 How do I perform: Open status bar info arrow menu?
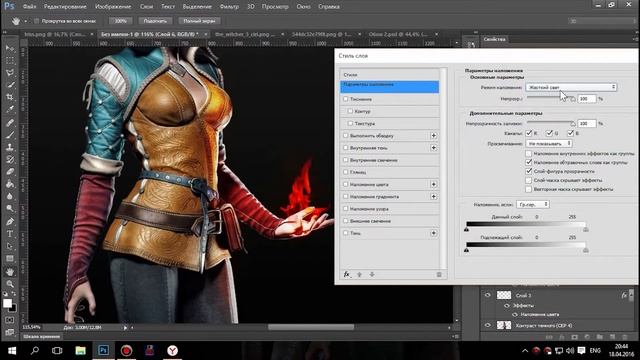click(125, 327)
